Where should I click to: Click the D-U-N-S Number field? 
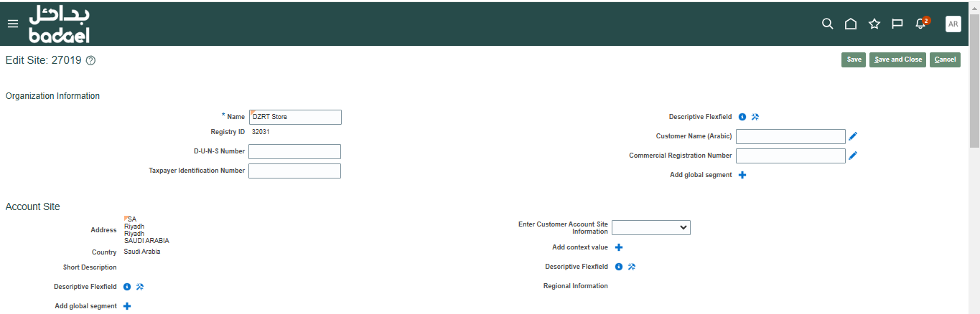click(294, 151)
